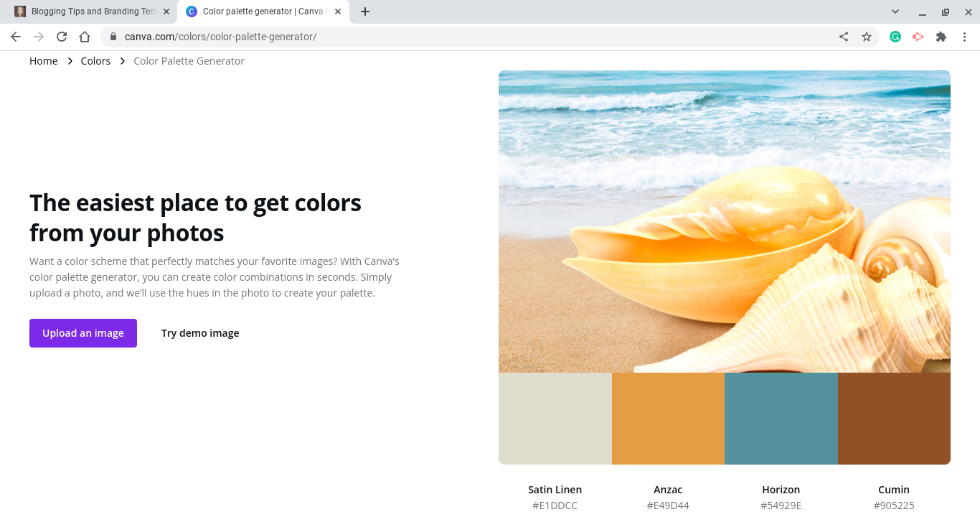
Task: View site security lock info
Action: click(113, 37)
